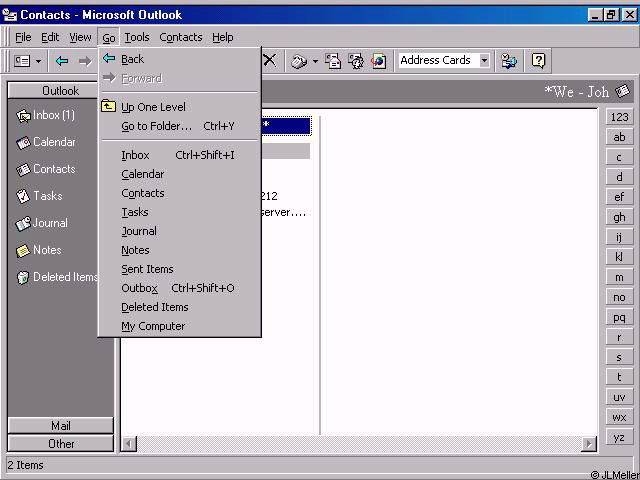Click the Forward arrow in the toolbar
The image size is (640, 480).
[85, 61]
